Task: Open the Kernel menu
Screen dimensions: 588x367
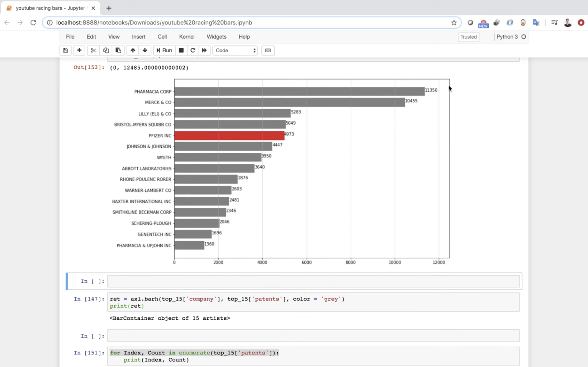Action: pyautogui.click(x=186, y=37)
